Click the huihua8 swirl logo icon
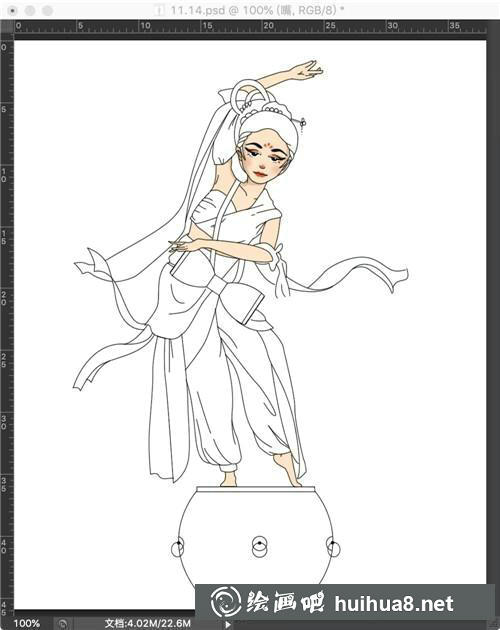Image resolution: width=500 pixels, height=630 pixels. (x=225, y=602)
